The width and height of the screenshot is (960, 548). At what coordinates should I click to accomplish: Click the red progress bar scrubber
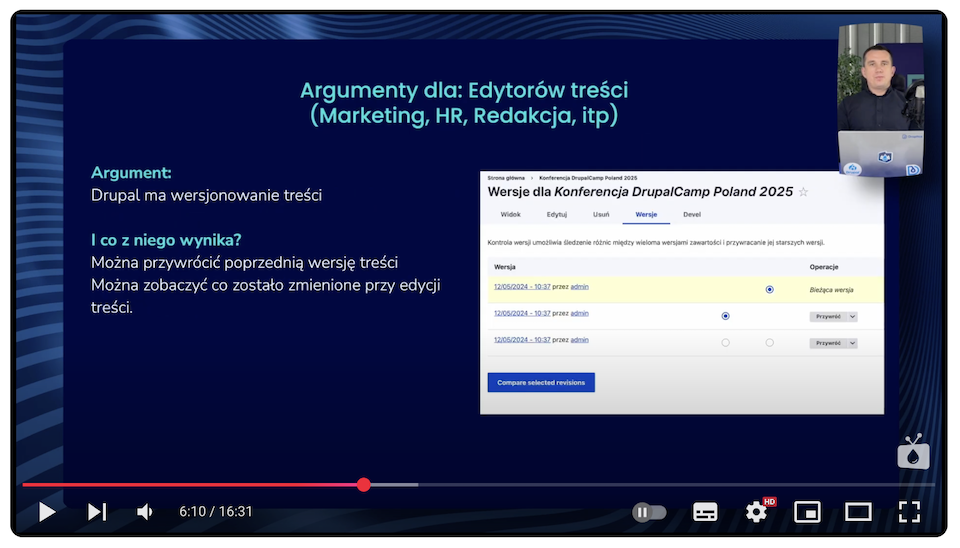click(x=364, y=485)
